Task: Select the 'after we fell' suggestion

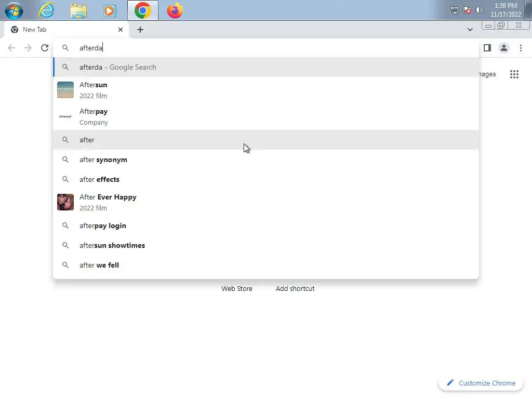Action: tap(266, 265)
